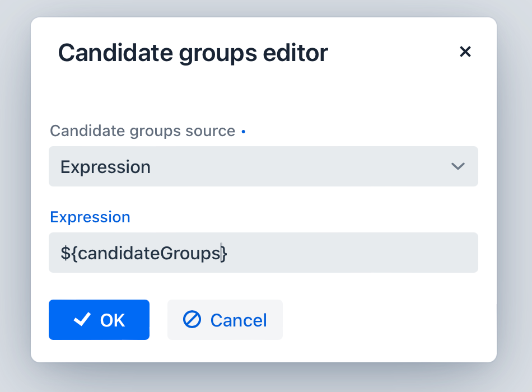Click the Candidate groups source label

coord(142,130)
